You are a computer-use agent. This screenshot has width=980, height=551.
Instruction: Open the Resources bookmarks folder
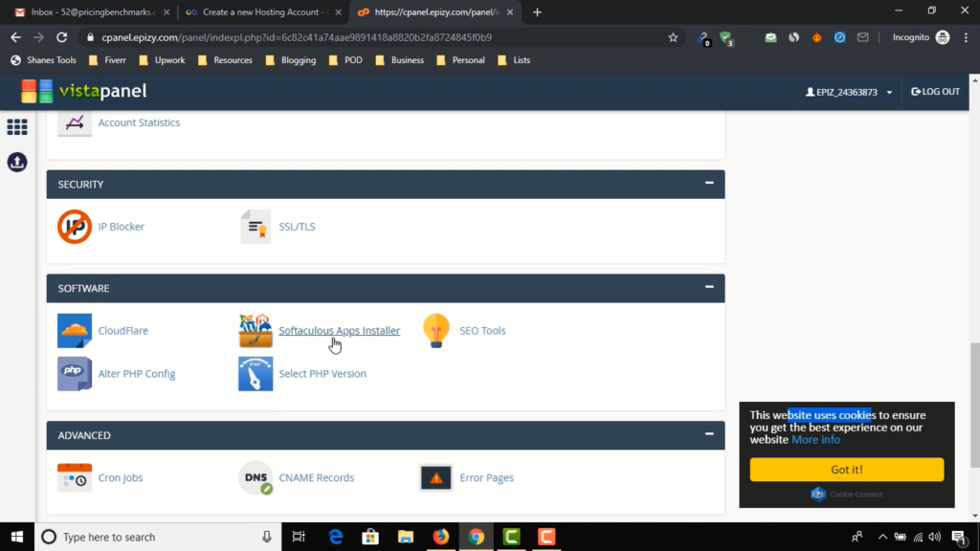(225, 60)
